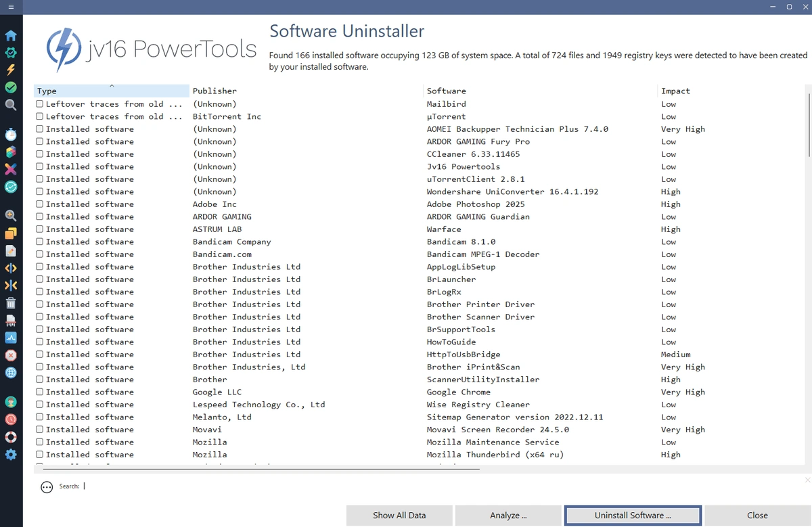Open the blue gear settings icon
The width and height of the screenshot is (812, 527).
pyautogui.click(x=11, y=454)
